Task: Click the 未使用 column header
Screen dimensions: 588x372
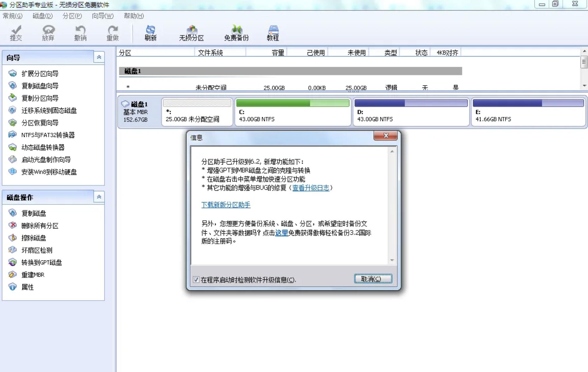Action: pyautogui.click(x=348, y=52)
